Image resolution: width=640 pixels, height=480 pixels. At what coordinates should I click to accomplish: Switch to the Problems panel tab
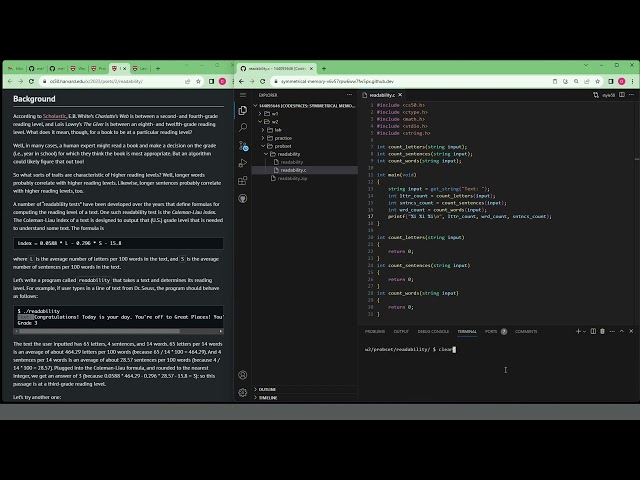click(x=375, y=331)
